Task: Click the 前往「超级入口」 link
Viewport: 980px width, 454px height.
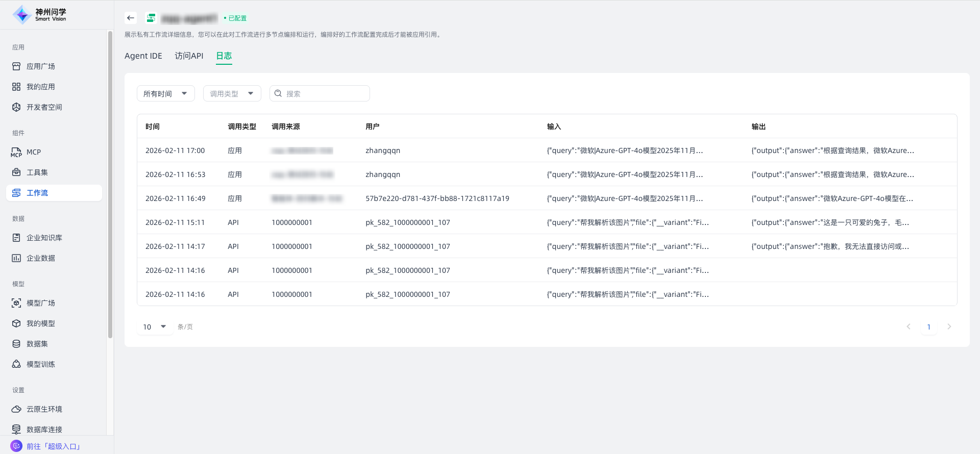Action: (x=54, y=446)
